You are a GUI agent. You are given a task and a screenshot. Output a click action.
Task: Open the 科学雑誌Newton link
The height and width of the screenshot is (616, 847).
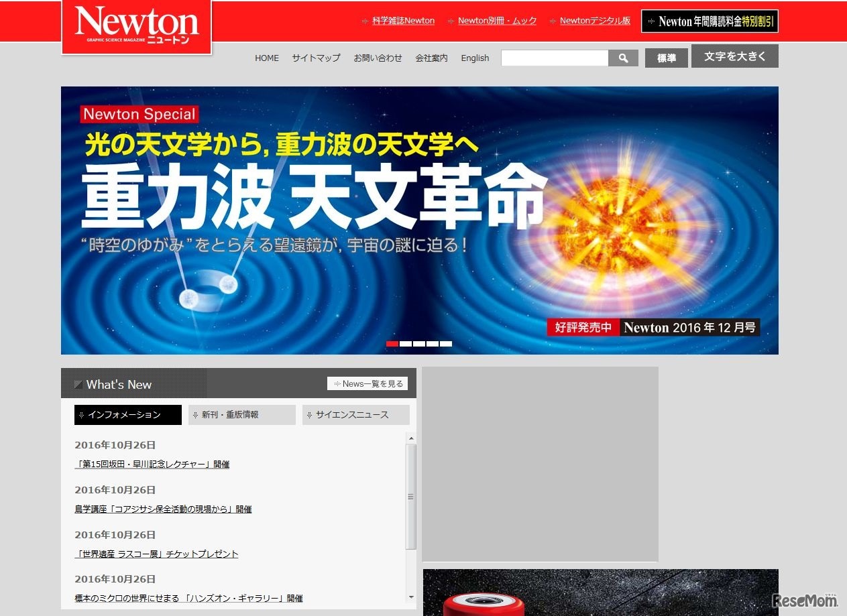[x=403, y=21]
